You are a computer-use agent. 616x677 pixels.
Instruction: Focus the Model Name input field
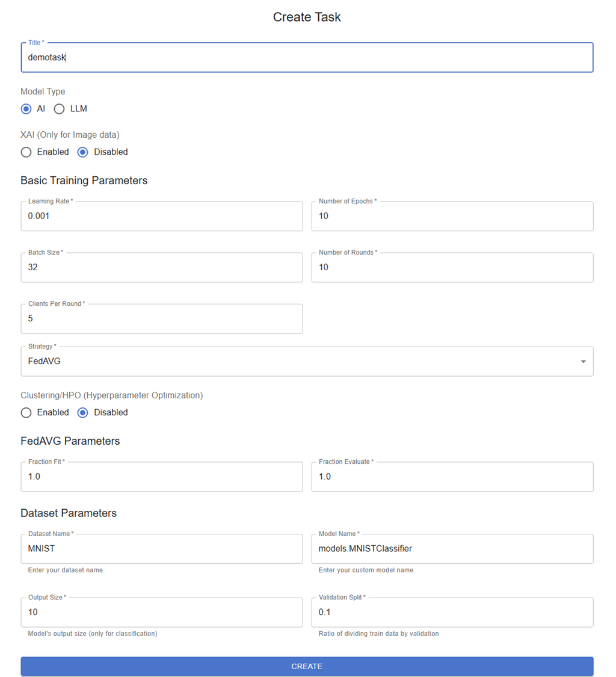tap(452, 549)
